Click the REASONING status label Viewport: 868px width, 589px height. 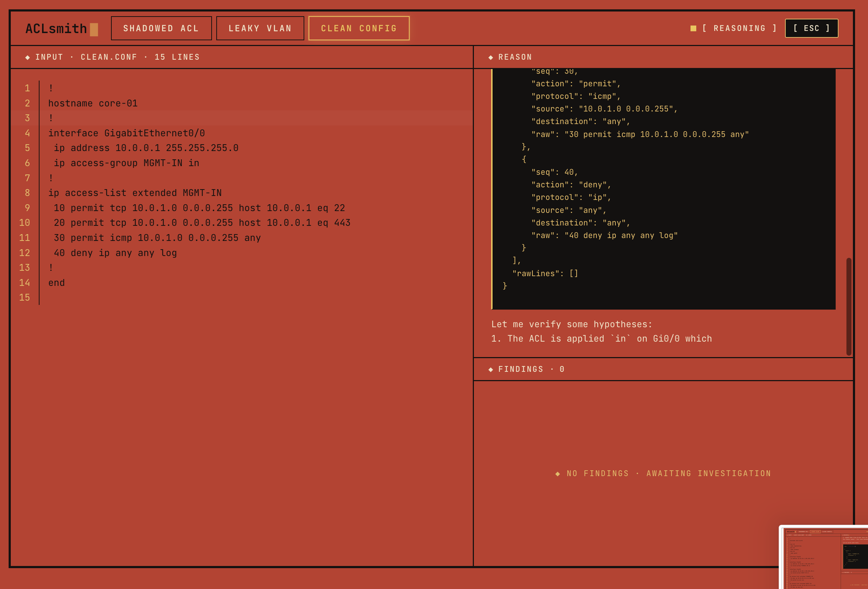click(739, 28)
